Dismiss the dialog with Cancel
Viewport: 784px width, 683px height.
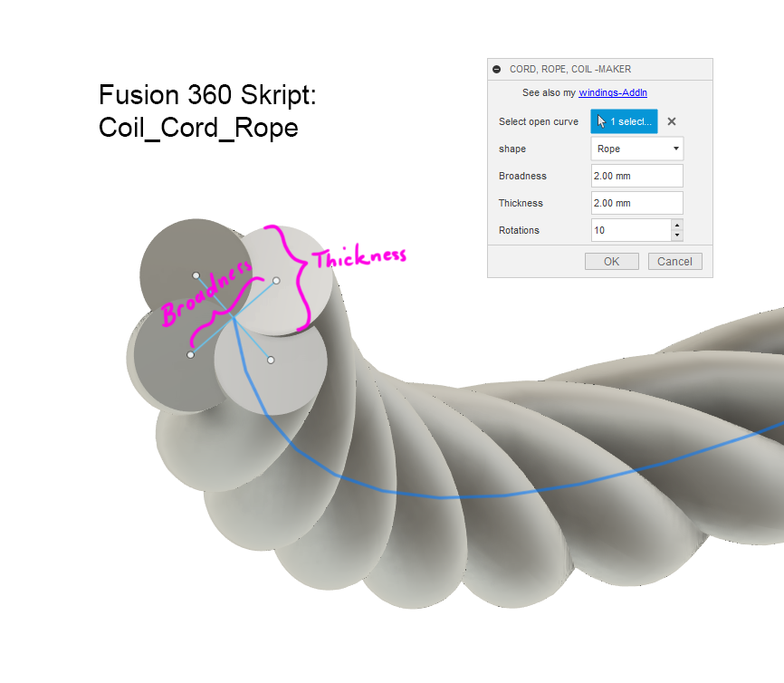pos(674,261)
